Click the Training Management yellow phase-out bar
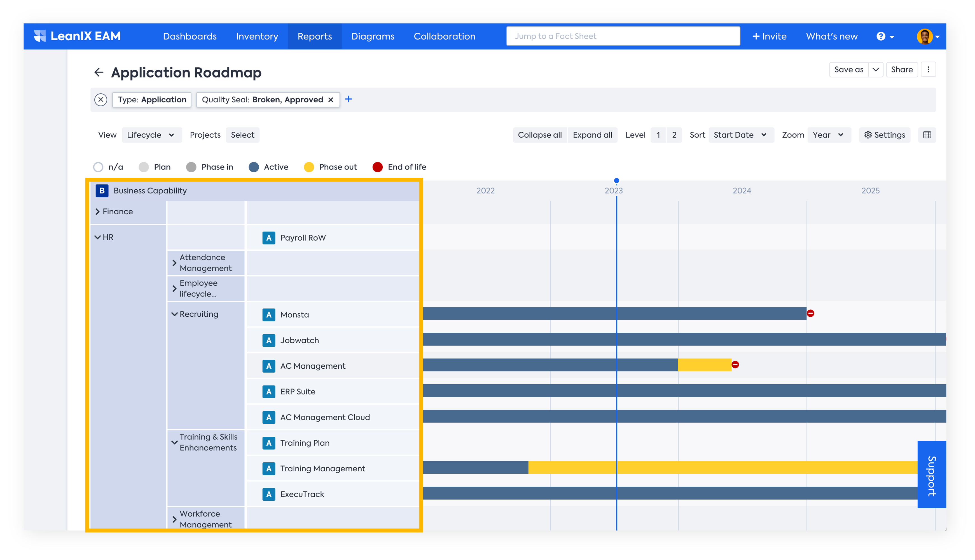 (x=723, y=467)
